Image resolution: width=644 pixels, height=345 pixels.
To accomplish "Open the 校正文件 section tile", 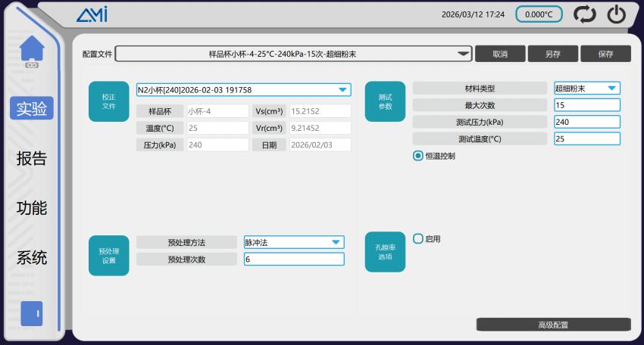I will tap(109, 101).
